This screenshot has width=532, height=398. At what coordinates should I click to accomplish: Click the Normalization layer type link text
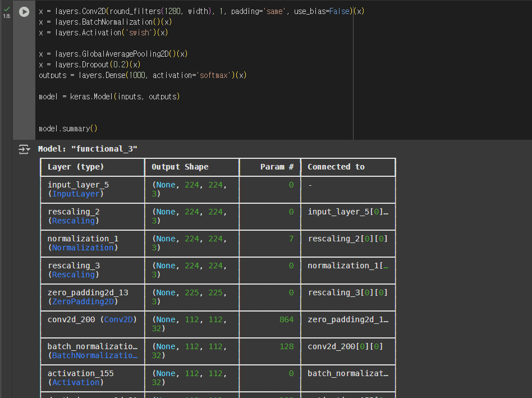pos(83,248)
